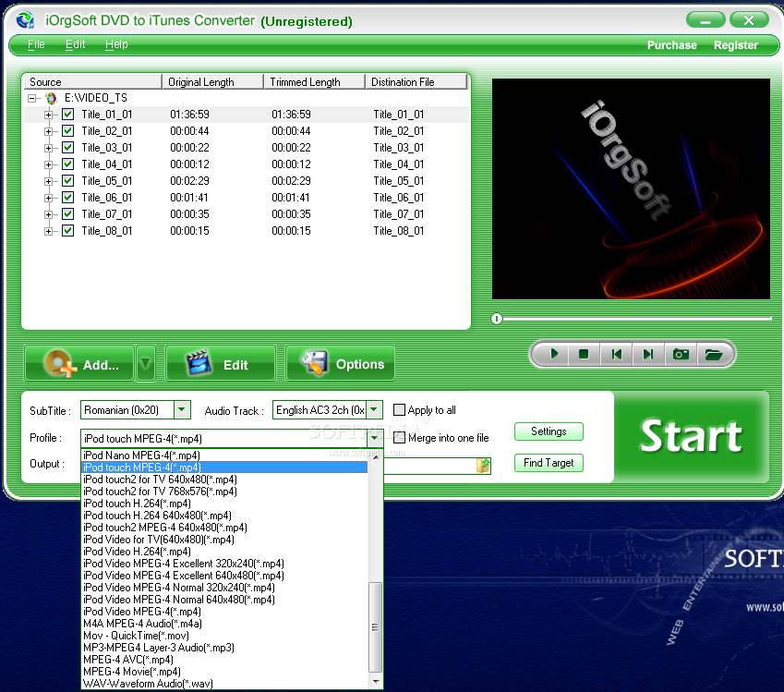Jump to the previous chapter in the preview
Viewport: 784px width, 692px height.
[617, 354]
